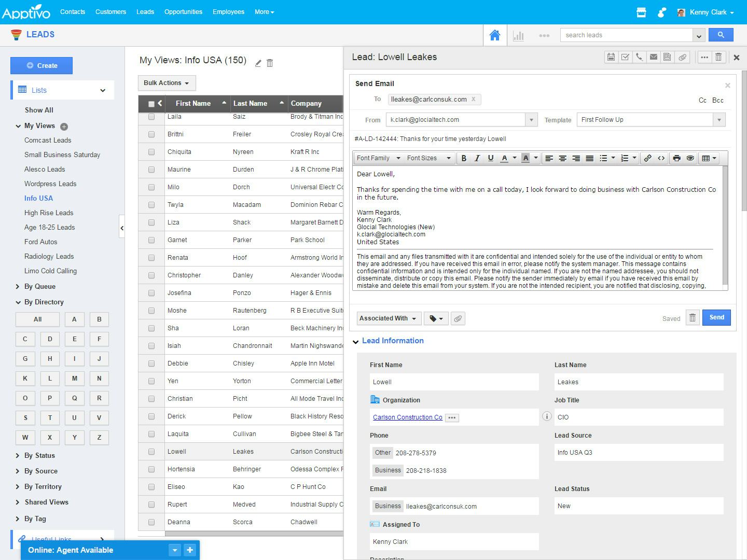Click the trash icon in the lead header
The height and width of the screenshot is (560, 747).
[x=718, y=57]
